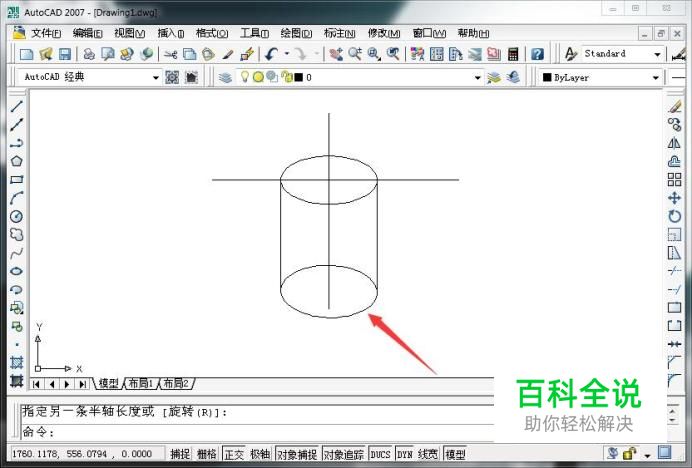
Task: Open the 视图(V) menu
Action: click(129, 33)
